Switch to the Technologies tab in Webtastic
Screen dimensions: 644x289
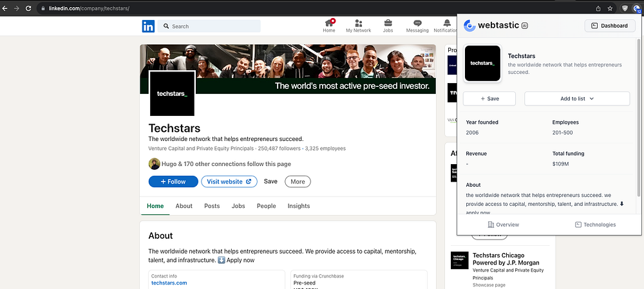pos(595,225)
